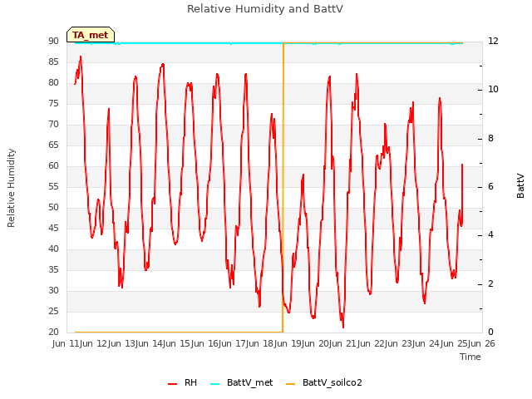Viewport: 532px width, 399px height.
Task: Click the 85 humidity tick label
Action: (x=53, y=62)
